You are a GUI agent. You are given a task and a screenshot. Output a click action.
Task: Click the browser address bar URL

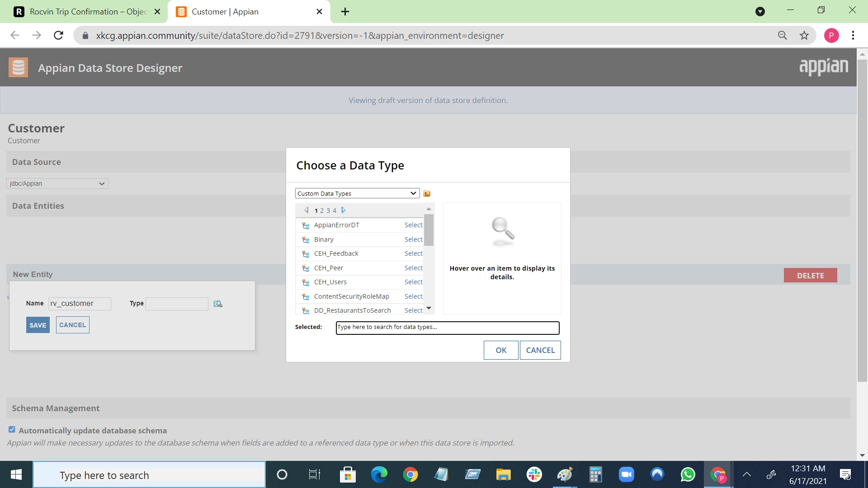click(300, 35)
